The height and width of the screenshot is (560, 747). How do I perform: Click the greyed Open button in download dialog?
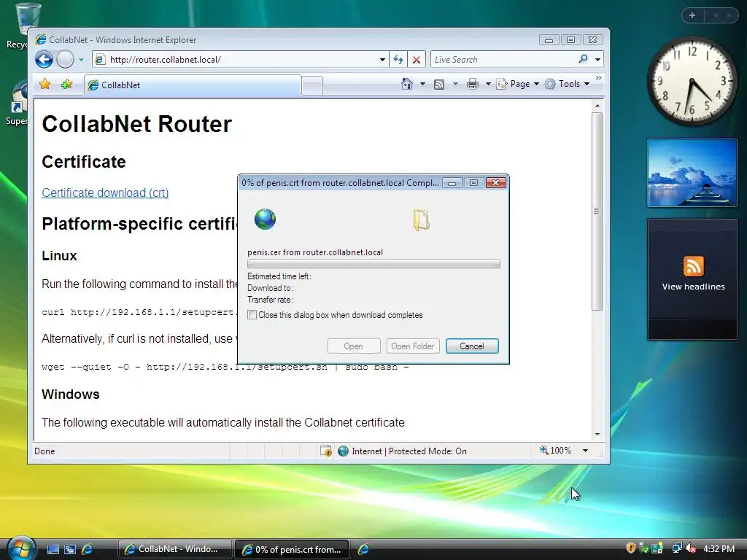[x=354, y=346]
